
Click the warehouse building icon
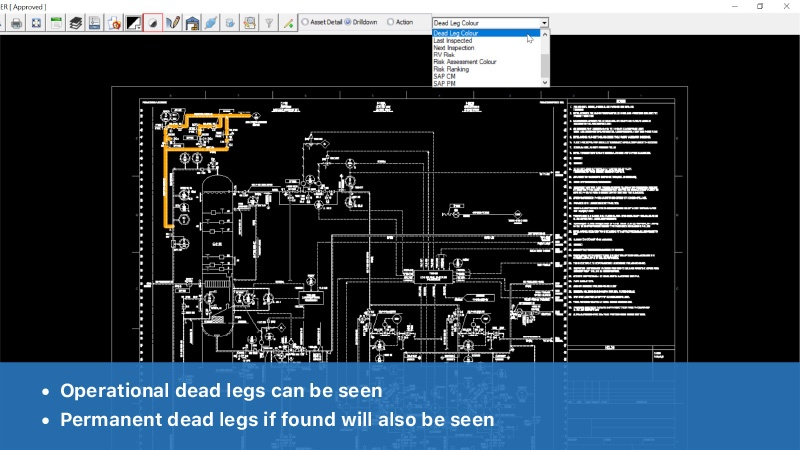[x=191, y=22]
